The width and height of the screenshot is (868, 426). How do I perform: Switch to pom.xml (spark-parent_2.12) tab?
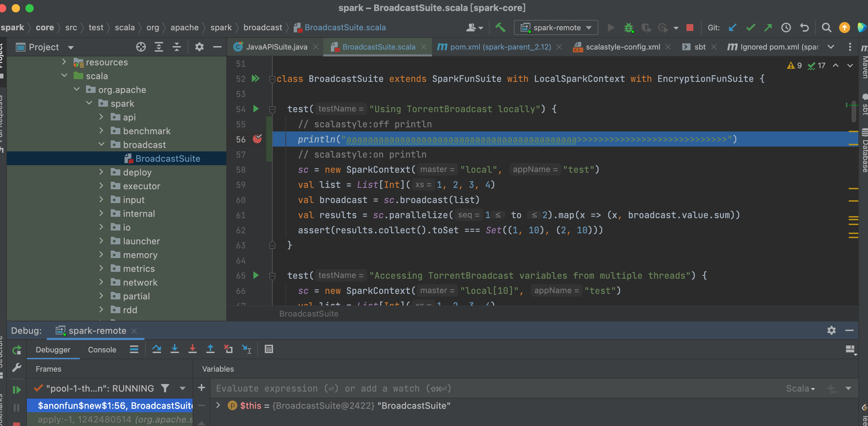[500, 47]
